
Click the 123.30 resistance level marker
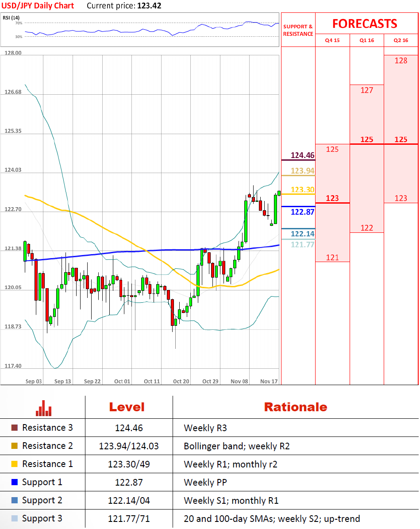point(302,189)
